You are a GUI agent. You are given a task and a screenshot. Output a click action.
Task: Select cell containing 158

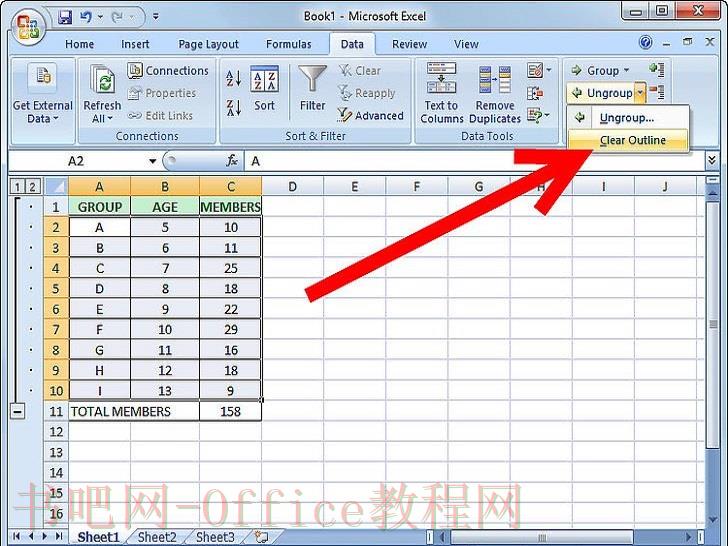click(230, 411)
